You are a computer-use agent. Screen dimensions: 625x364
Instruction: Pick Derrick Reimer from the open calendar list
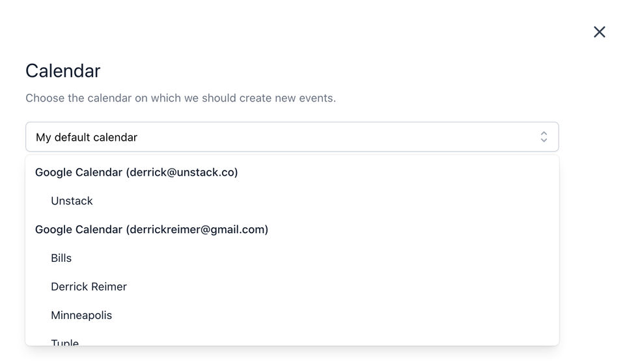[89, 287]
